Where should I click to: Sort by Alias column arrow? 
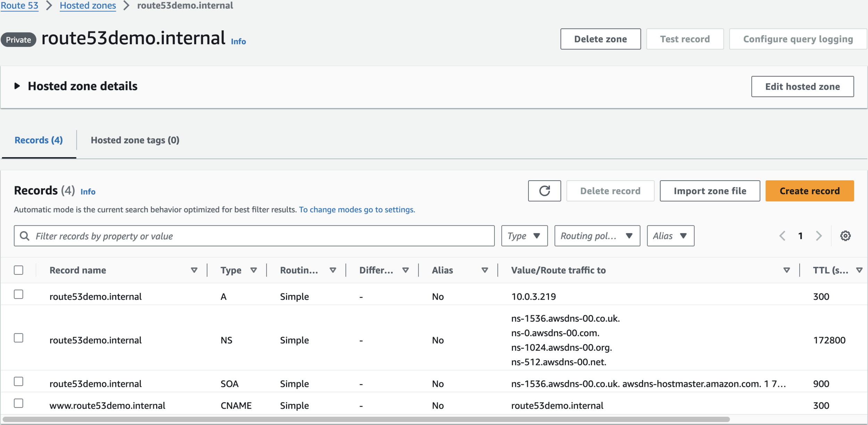click(485, 270)
